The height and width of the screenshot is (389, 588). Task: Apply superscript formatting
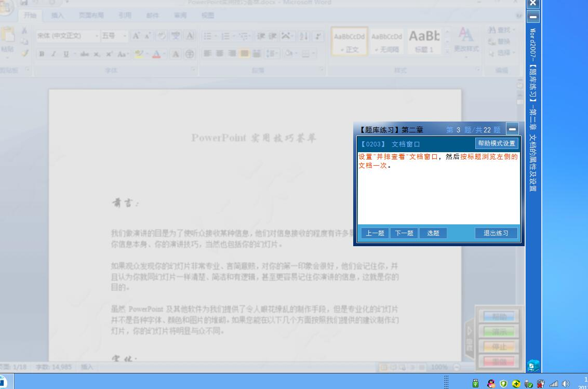[109, 54]
